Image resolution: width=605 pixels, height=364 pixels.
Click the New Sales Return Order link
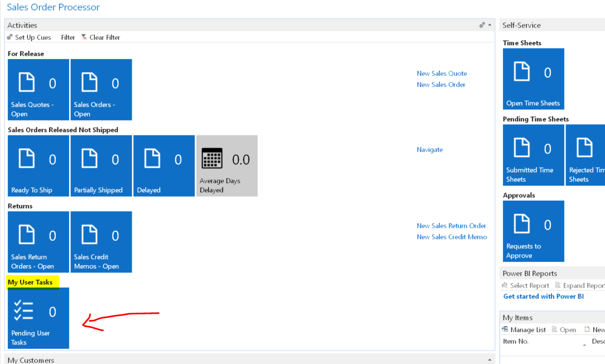tap(452, 226)
